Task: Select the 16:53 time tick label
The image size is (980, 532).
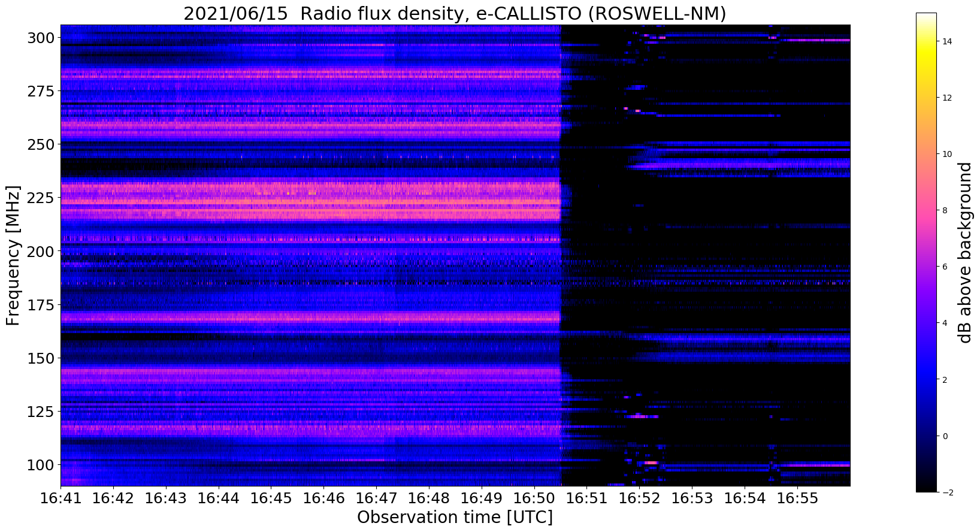Action: click(691, 498)
